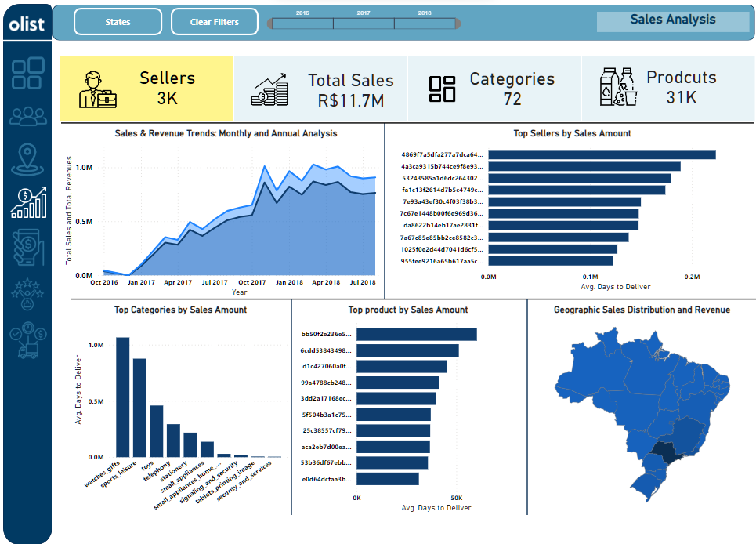Select the top product bar bb50f2e236e5...
The width and height of the screenshot is (756, 544).
pyautogui.click(x=417, y=335)
